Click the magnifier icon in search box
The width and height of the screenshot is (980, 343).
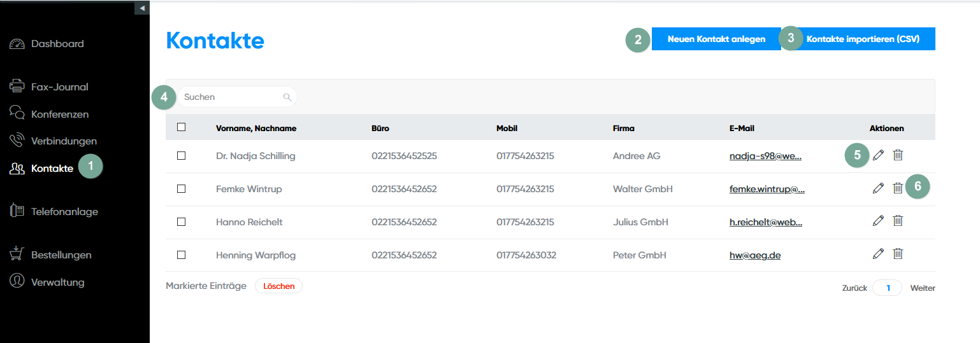click(x=287, y=97)
